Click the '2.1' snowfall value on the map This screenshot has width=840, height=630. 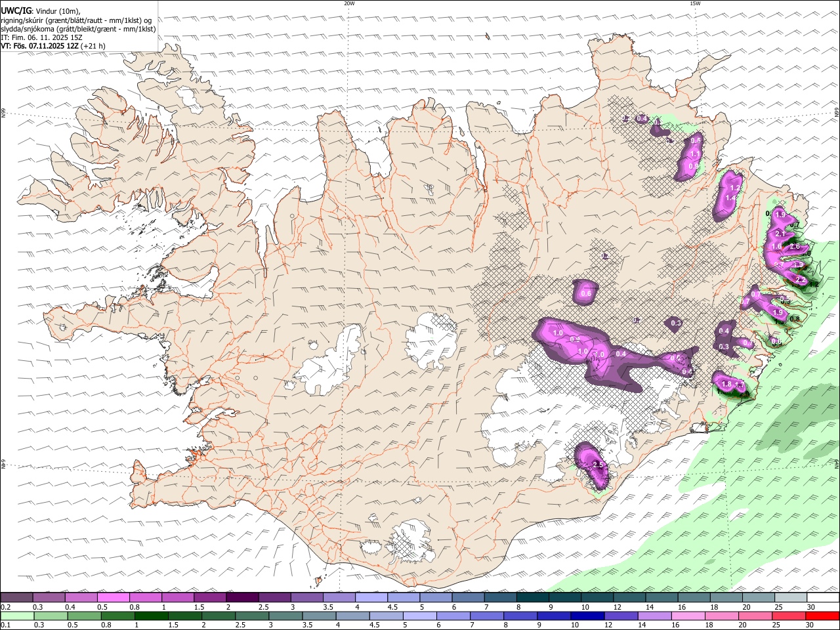tap(780, 234)
